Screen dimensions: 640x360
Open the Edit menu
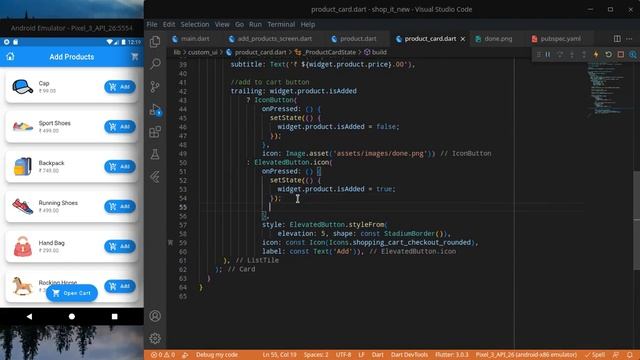pos(169,24)
